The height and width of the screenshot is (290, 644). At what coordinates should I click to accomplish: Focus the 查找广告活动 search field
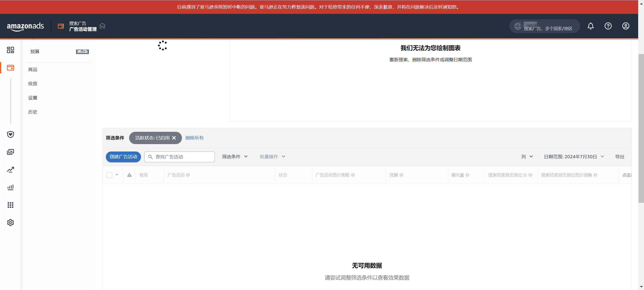[x=179, y=157]
